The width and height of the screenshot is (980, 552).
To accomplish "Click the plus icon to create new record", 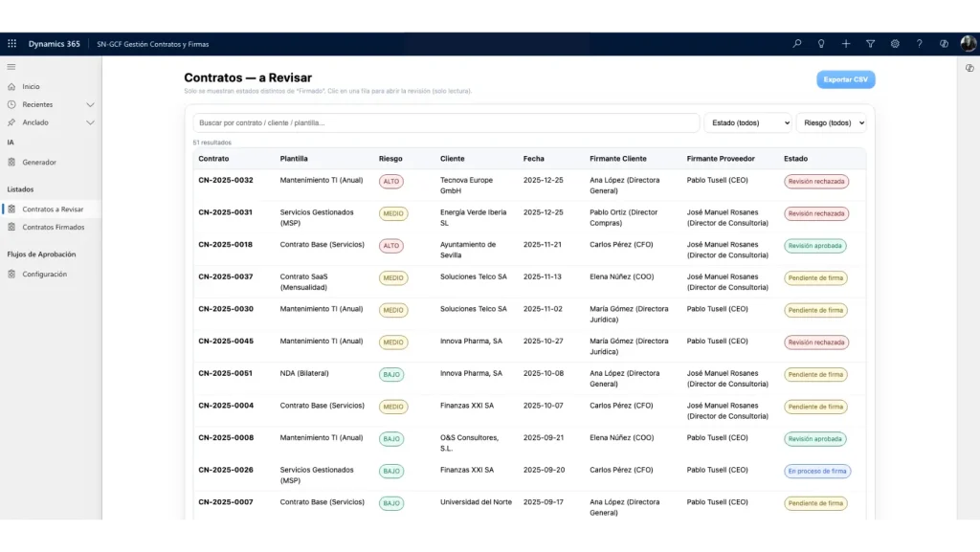I will point(846,44).
